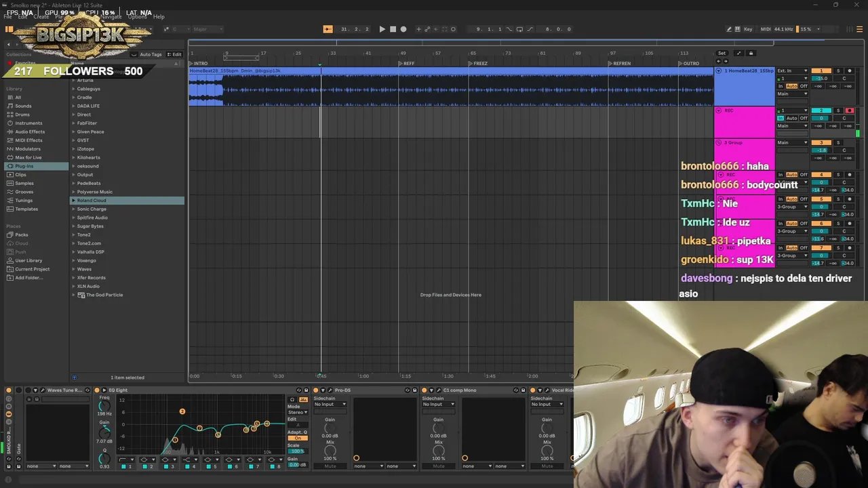The height and width of the screenshot is (488, 868).
Task: Open track 1 Ext. In input dropdown
Action: point(793,71)
